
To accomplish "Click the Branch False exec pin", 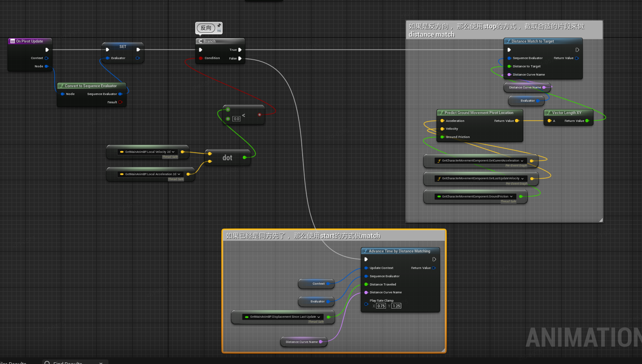I will pos(240,58).
